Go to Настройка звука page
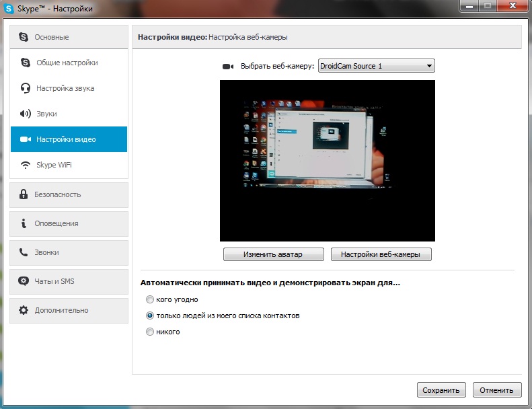This screenshot has width=532, height=409. [x=69, y=88]
